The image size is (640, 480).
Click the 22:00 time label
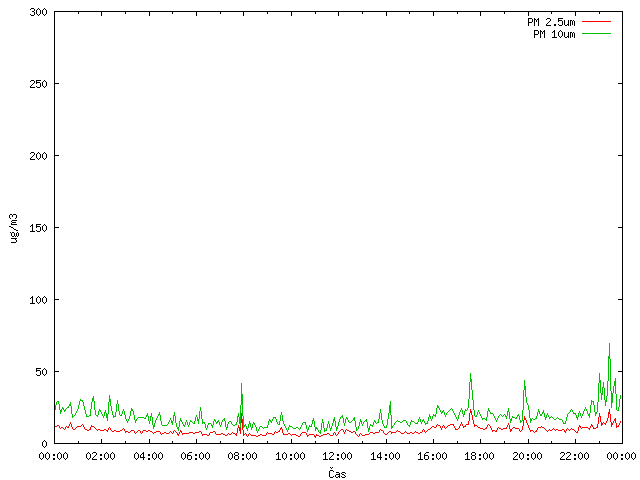point(574,456)
